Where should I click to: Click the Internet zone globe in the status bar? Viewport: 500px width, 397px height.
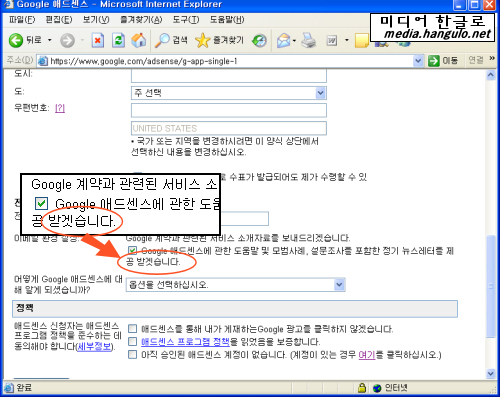pyautogui.click(x=377, y=388)
